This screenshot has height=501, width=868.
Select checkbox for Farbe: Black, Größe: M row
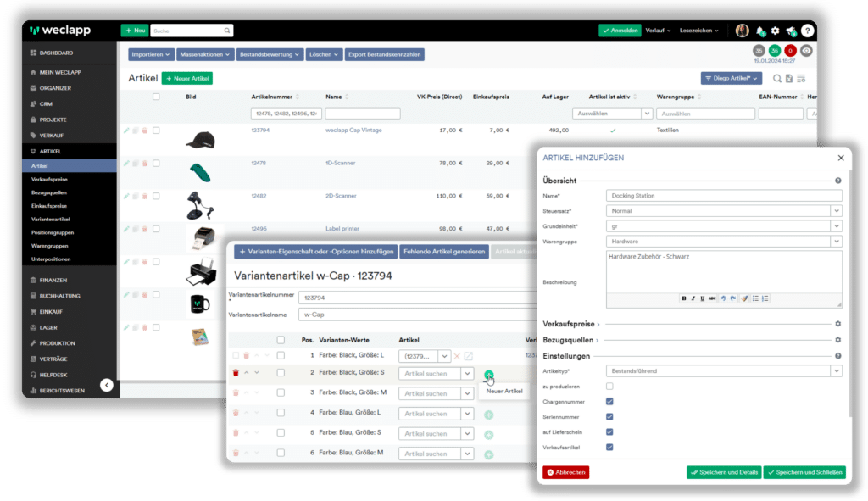pos(281,392)
